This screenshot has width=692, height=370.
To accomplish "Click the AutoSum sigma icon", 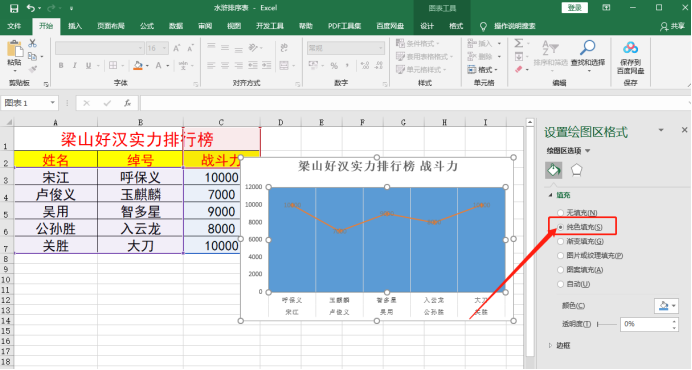I will 519,43.
